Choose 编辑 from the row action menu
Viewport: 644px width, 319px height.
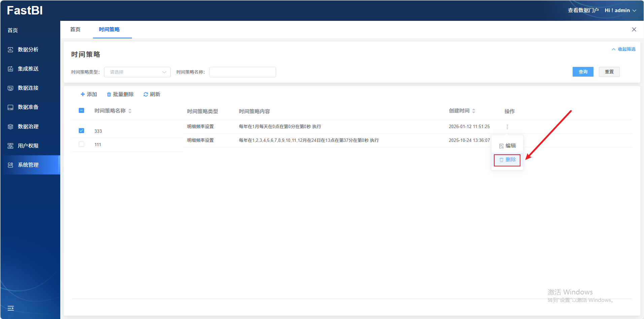click(507, 146)
